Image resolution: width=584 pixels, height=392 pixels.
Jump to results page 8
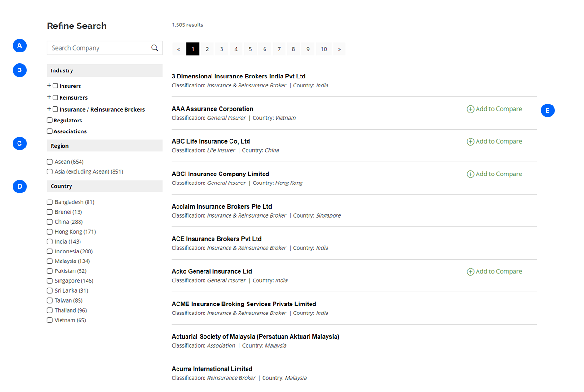click(x=293, y=49)
